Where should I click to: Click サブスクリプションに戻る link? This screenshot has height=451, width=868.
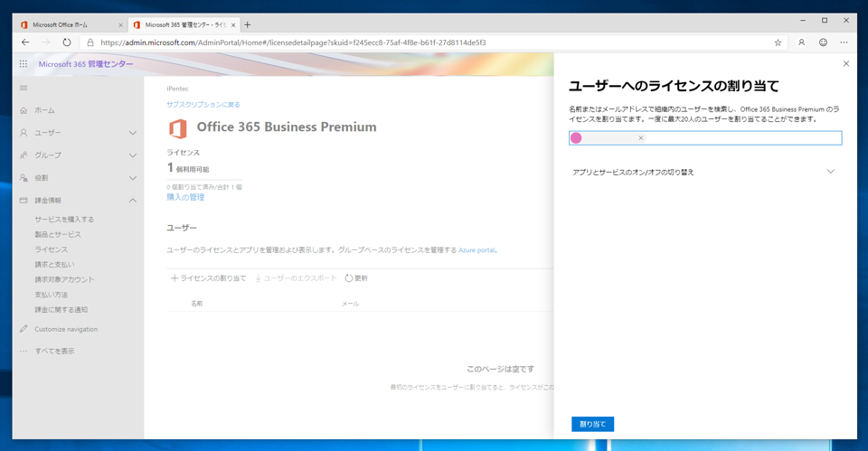click(203, 105)
